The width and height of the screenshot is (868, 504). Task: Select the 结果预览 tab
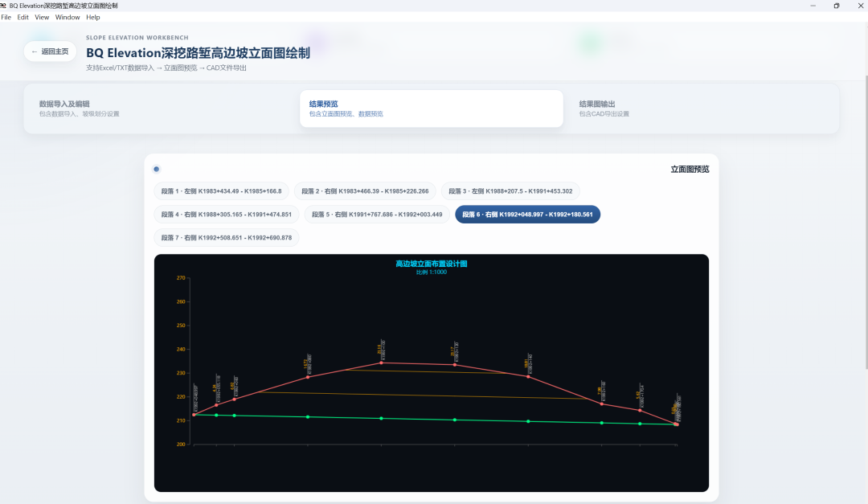pyautogui.click(x=432, y=109)
